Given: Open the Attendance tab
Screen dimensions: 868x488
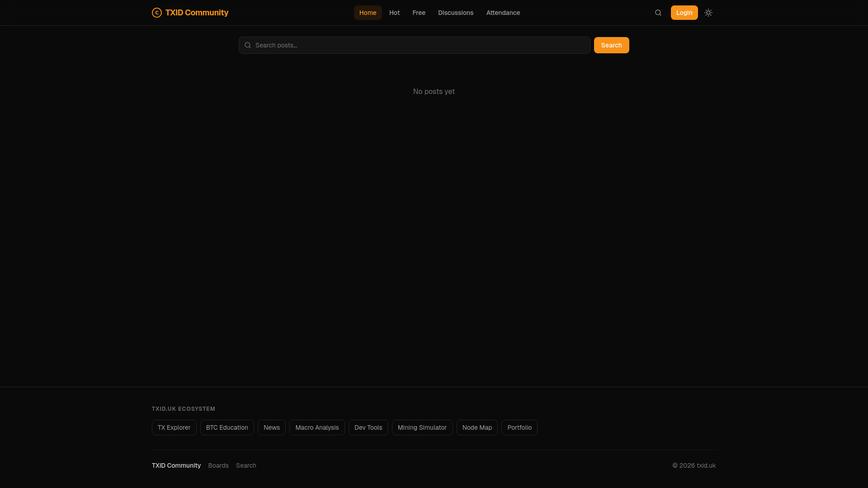Looking at the screenshot, I should pos(503,13).
